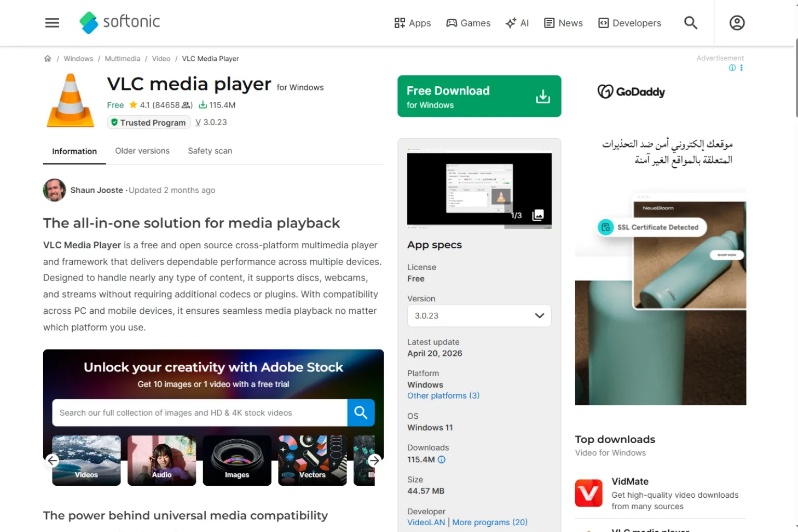The height and width of the screenshot is (532, 798).
Task: Click the Softonic logo
Action: pos(119,22)
